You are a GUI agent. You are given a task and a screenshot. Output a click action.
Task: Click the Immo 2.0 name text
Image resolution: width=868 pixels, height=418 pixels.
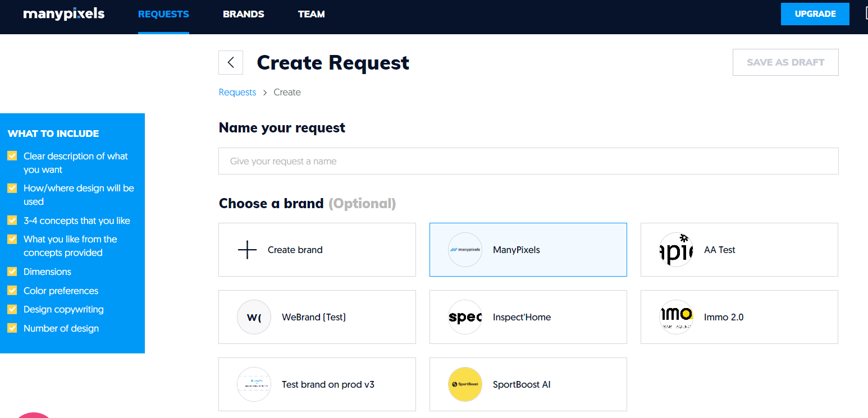tap(724, 318)
